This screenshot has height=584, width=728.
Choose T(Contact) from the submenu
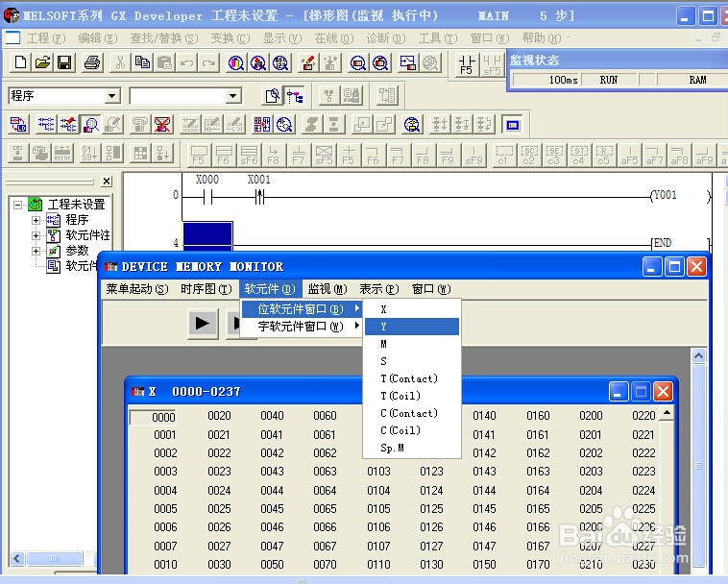pyautogui.click(x=412, y=378)
